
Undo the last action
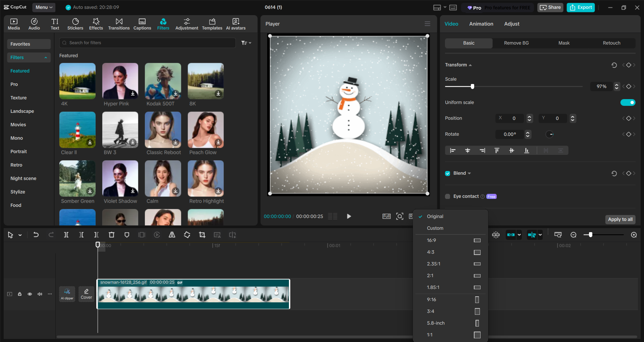tap(36, 235)
